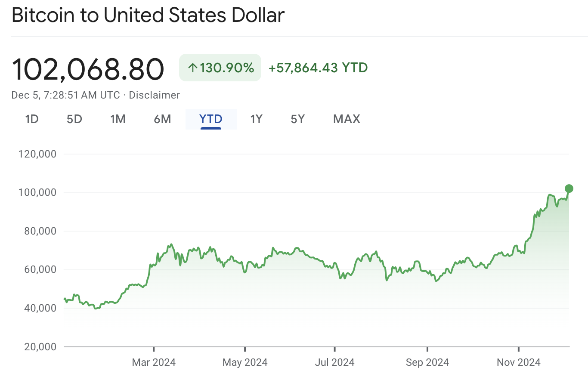Screen dimensions: 588x377
Task: Click the YTD tab
Action: (211, 119)
